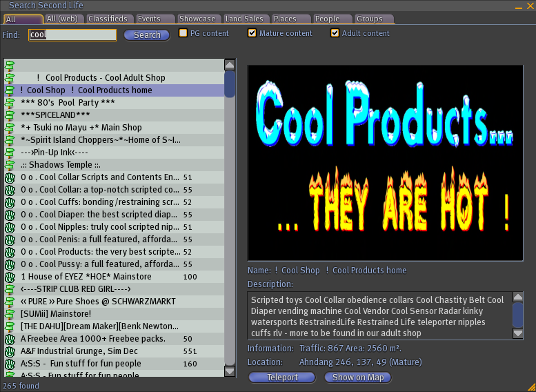This screenshot has height=392, width=536.
Task: Click the Teleport button
Action: coord(282,378)
